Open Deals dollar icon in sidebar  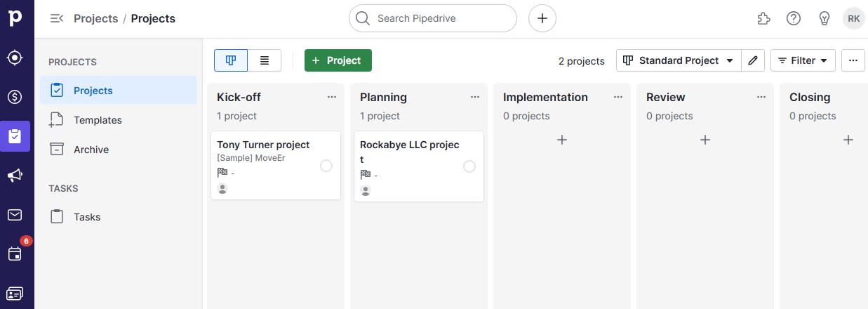coord(15,97)
